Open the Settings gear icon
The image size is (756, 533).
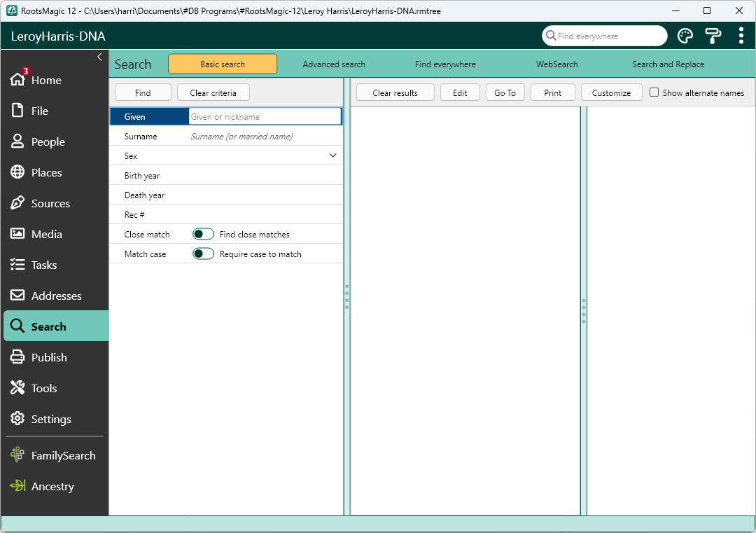click(17, 419)
